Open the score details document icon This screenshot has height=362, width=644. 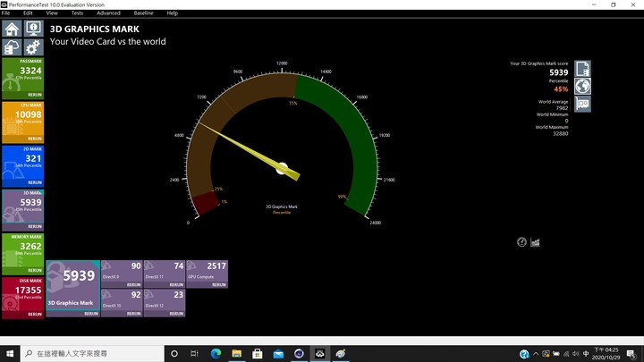(x=582, y=69)
